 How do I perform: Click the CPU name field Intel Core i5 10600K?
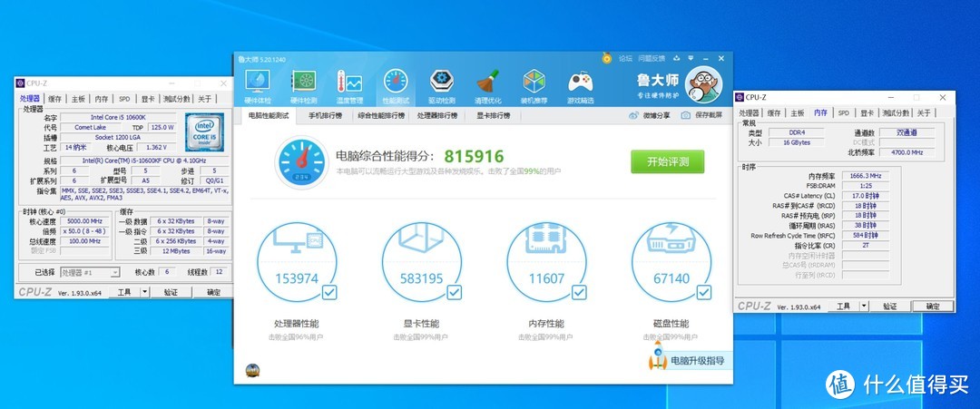coord(118,117)
